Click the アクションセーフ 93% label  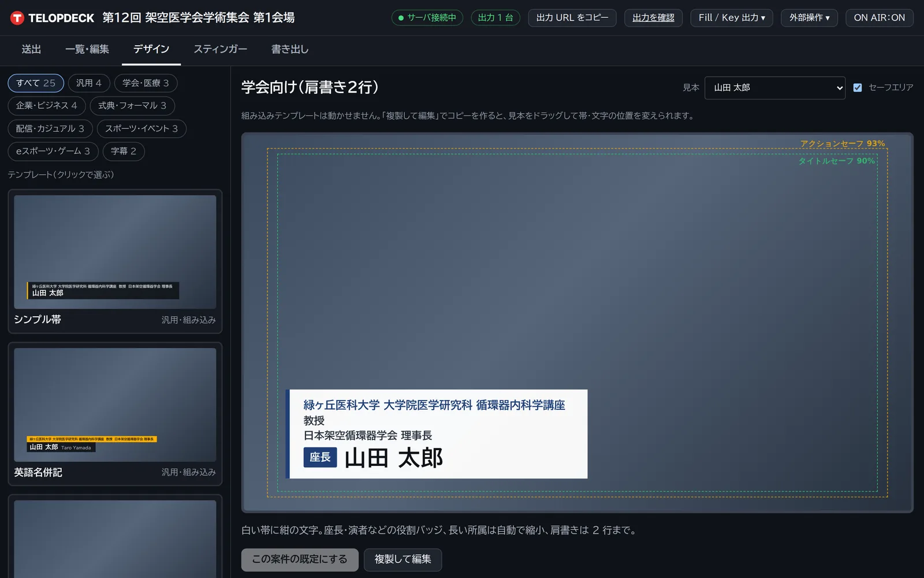tap(843, 143)
